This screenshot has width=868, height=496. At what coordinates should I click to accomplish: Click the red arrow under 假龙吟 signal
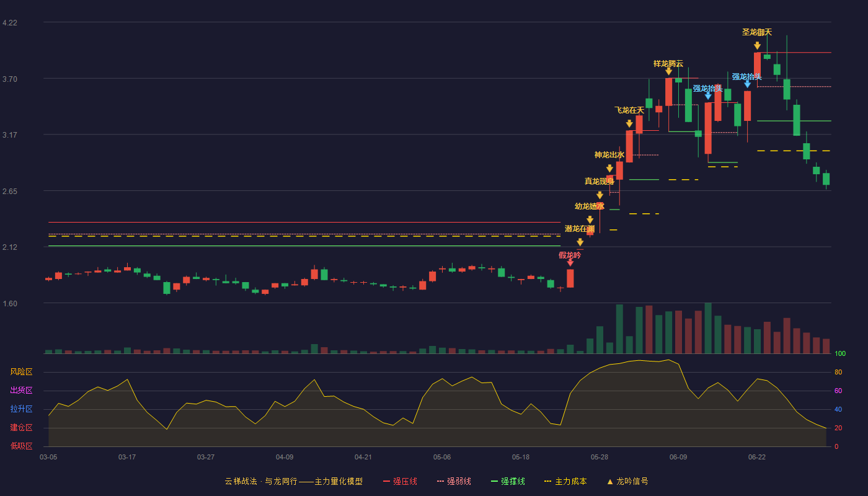(x=570, y=263)
